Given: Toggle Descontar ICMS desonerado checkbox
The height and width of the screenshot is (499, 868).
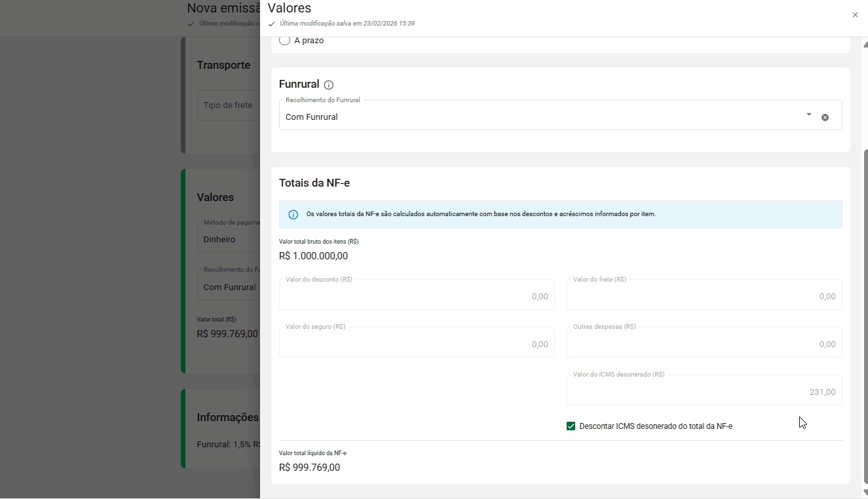Looking at the screenshot, I should 571,426.
